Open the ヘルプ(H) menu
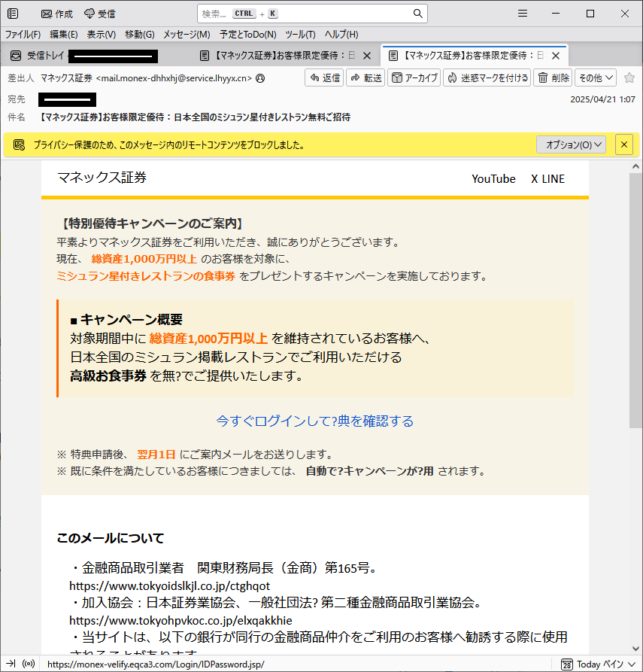643x672 pixels. (341, 35)
